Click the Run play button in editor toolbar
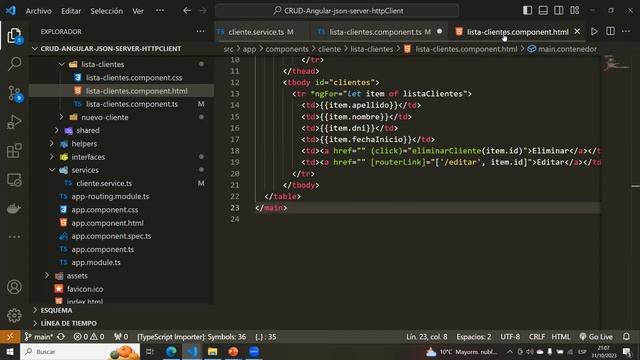The height and width of the screenshot is (360, 640). pos(594,31)
